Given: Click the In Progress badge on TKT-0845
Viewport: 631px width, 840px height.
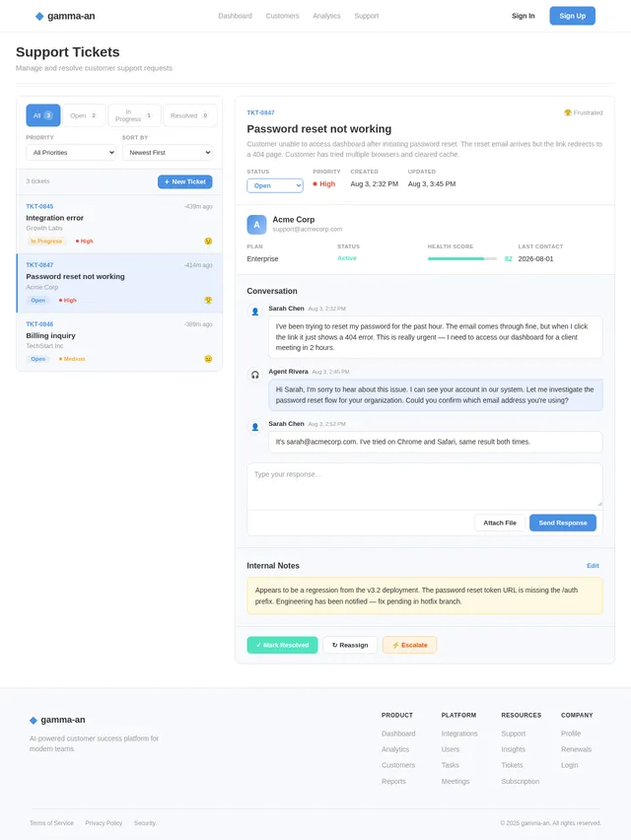Looking at the screenshot, I should [x=46, y=242].
